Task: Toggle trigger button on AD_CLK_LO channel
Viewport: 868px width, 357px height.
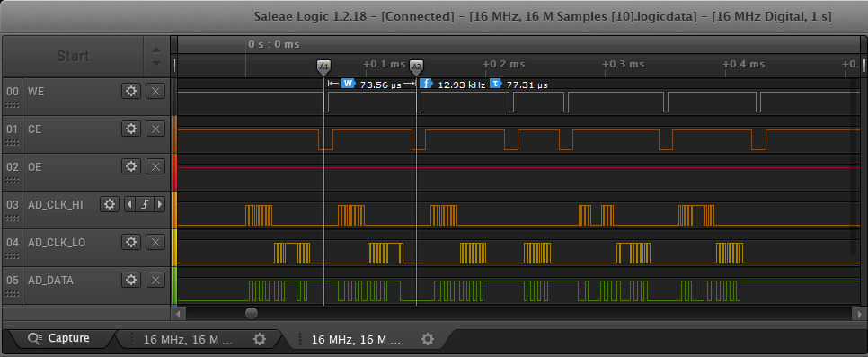Action: 155,242
